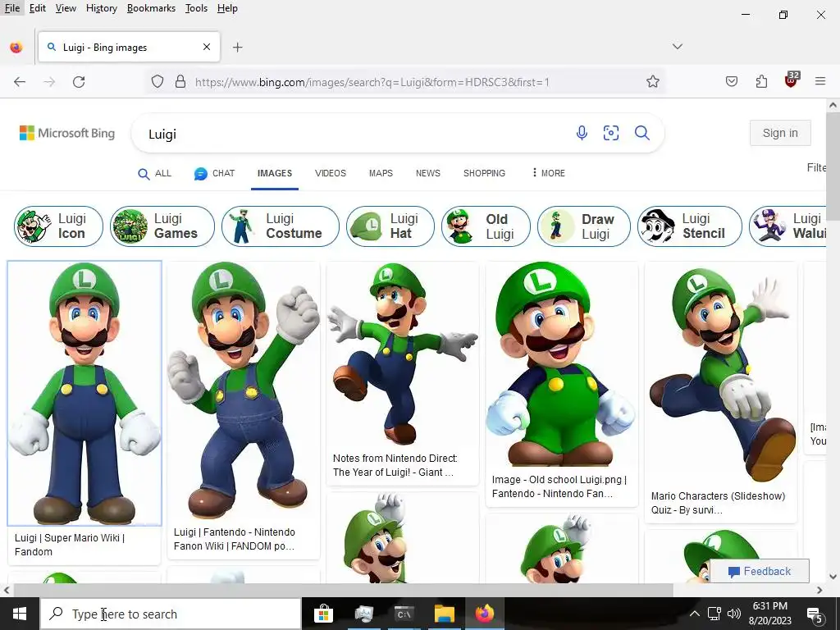Select the Draw Luigi suggestion chip
Viewport: 840px width, 630px height.
584,226
